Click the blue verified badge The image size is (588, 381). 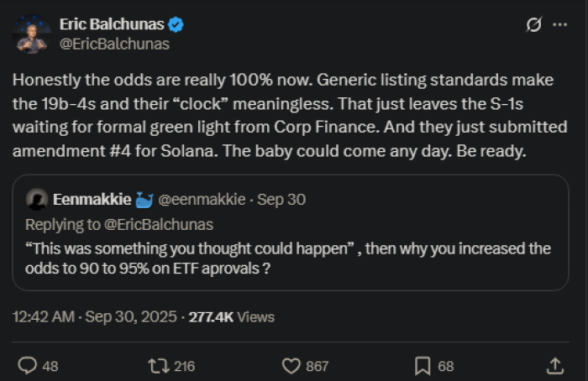pyautogui.click(x=176, y=25)
